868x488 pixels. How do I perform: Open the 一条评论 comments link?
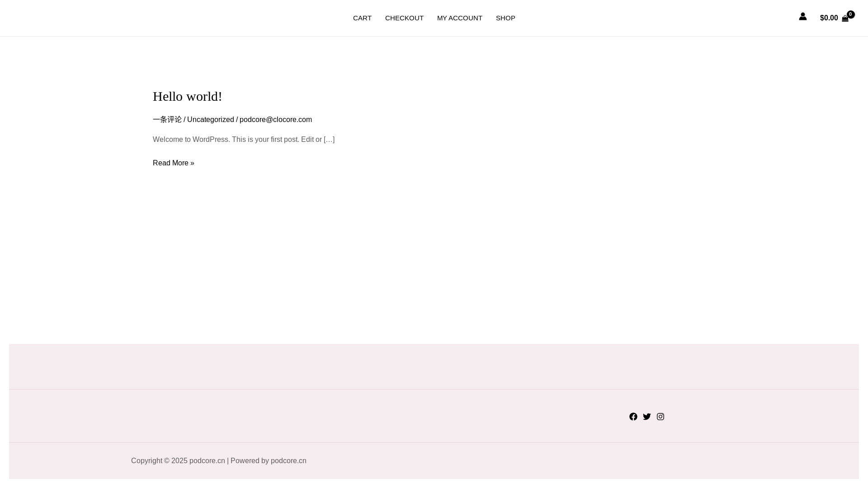coord(167,120)
